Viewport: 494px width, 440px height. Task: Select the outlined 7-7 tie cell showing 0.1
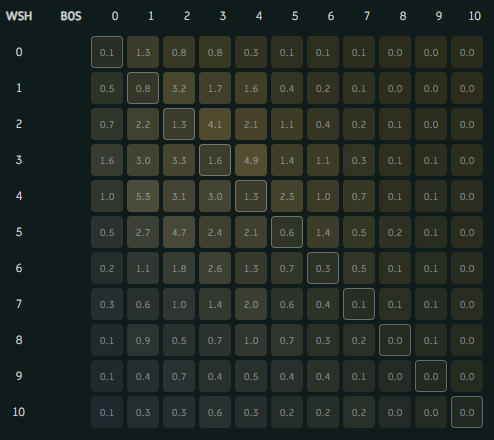coord(359,304)
